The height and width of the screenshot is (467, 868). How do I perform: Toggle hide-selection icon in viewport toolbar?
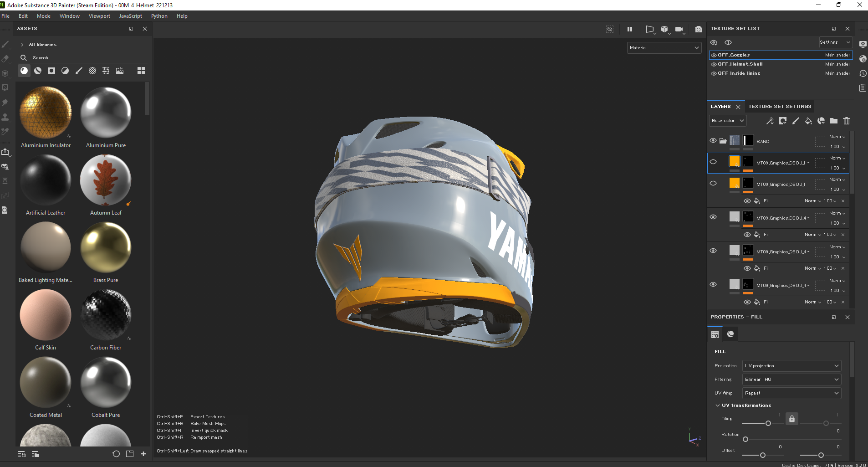click(x=610, y=29)
